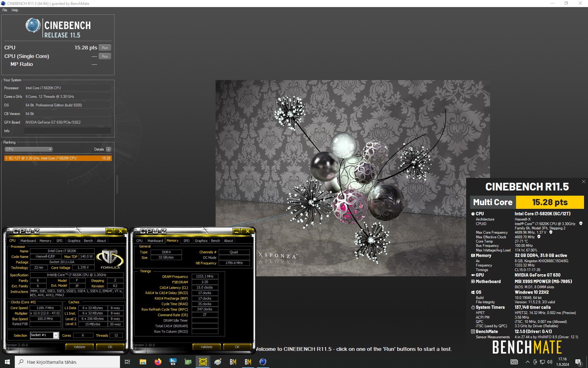Open About tab in left CPU-Z window
This screenshot has height=368, width=588.
pos(101,241)
